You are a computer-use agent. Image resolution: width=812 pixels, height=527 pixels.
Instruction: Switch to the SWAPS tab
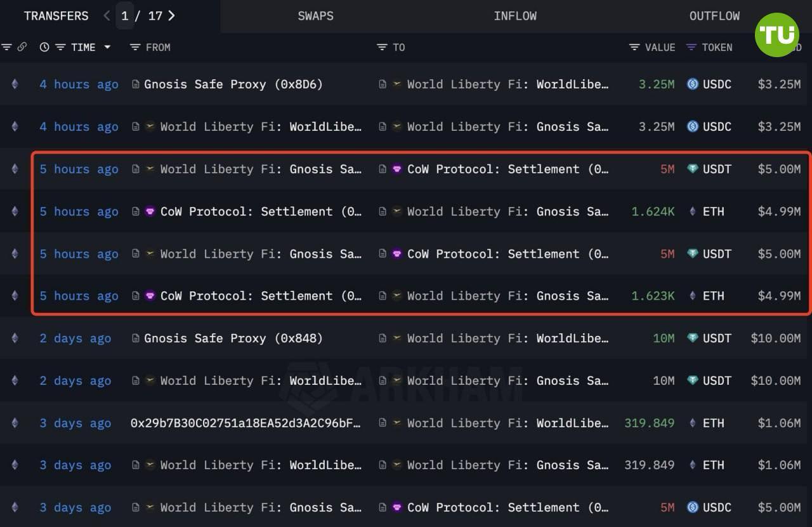(x=315, y=16)
